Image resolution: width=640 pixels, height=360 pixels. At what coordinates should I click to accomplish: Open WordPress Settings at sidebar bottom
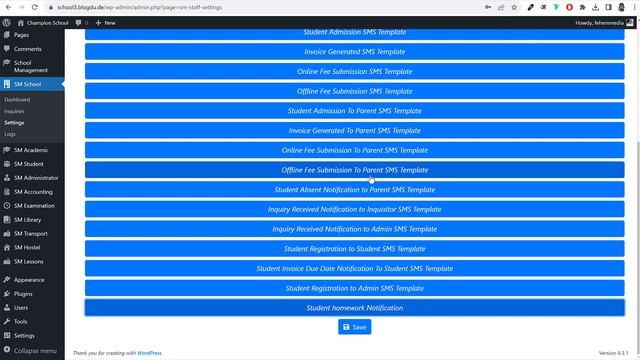pyautogui.click(x=32, y=336)
